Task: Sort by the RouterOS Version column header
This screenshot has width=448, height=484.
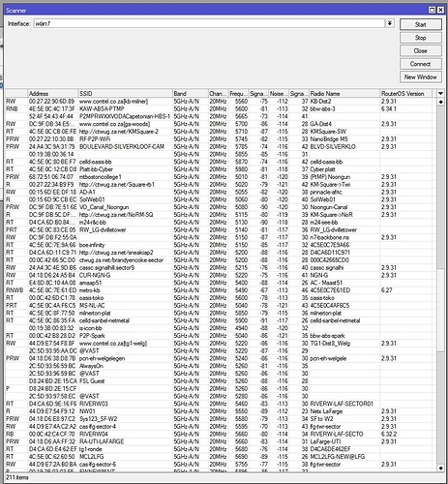Action: pos(405,94)
